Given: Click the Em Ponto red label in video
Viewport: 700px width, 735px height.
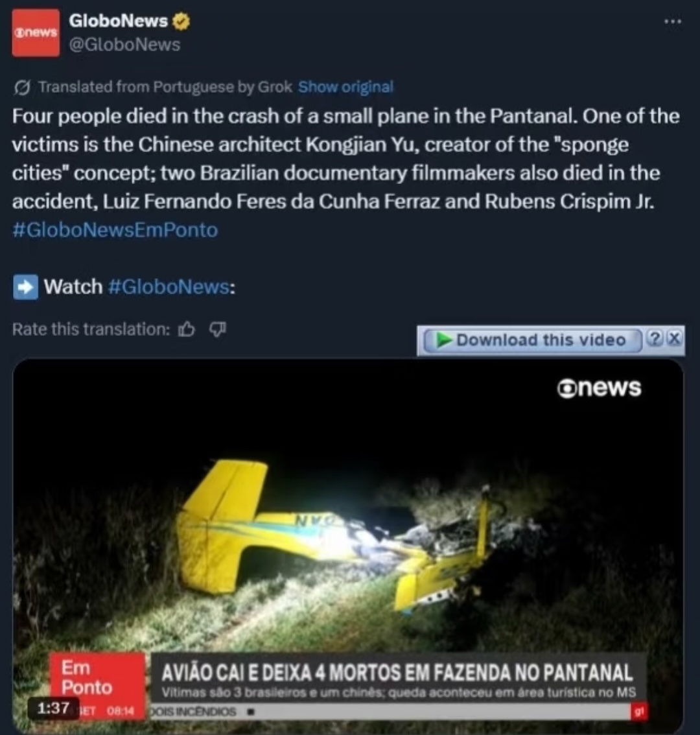Looking at the screenshot, I should click(97, 677).
